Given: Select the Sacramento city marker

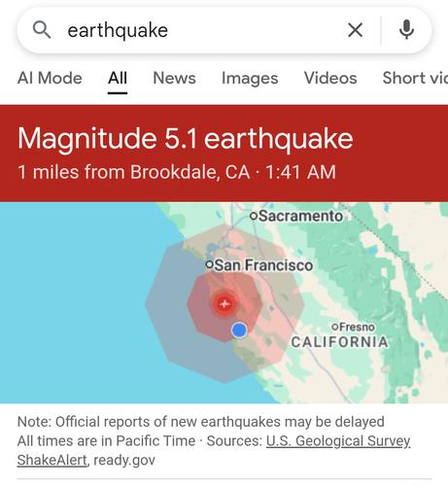Looking at the screenshot, I should click(296, 216).
